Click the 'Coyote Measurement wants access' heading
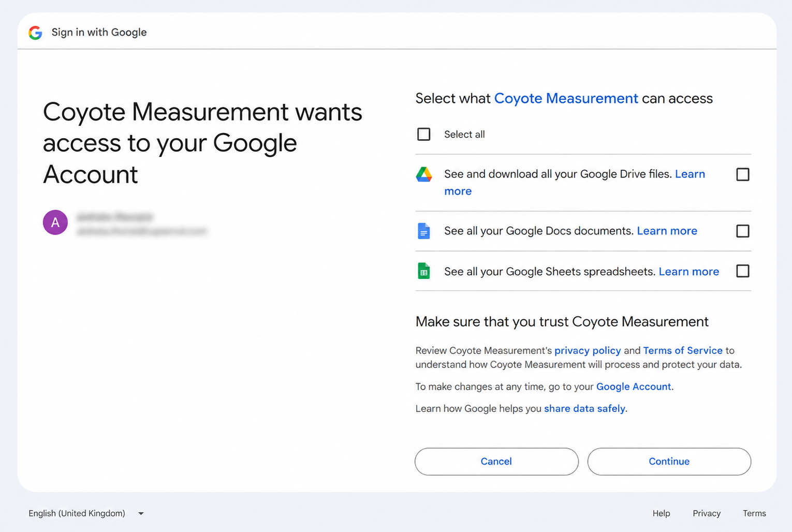The width and height of the screenshot is (792, 532). pos(202,143)
